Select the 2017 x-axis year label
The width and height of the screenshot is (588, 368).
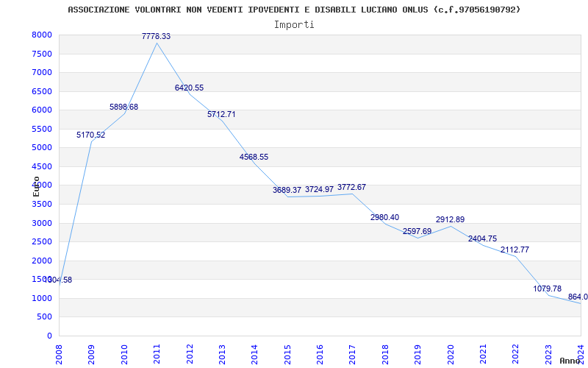pyautogui.click(x=353, y=354)
